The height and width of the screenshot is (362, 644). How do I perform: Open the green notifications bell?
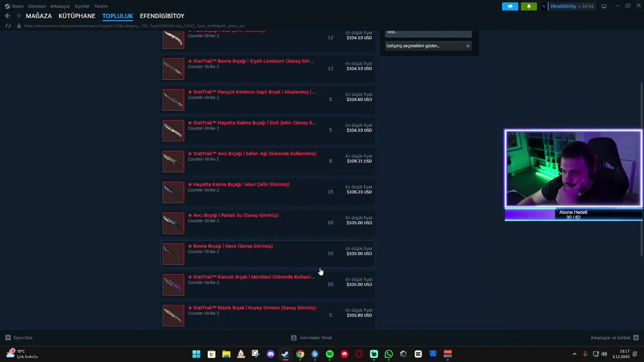click(x=528, y=6)
